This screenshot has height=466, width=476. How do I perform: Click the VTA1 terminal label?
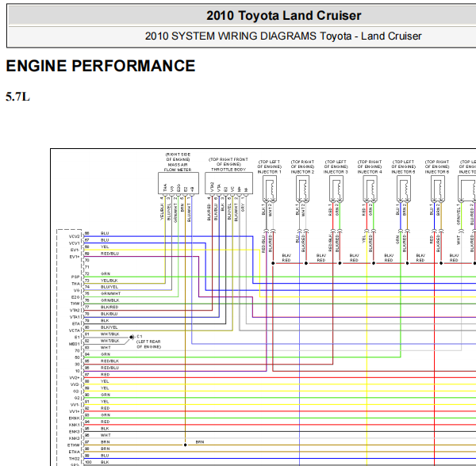75,317
